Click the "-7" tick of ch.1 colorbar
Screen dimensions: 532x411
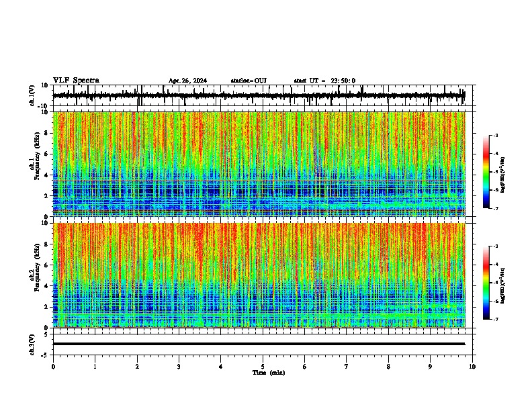495,209
